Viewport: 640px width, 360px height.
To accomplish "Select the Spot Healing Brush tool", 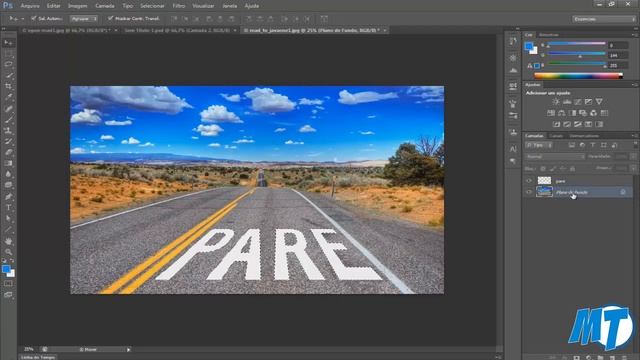I will 8,109.
